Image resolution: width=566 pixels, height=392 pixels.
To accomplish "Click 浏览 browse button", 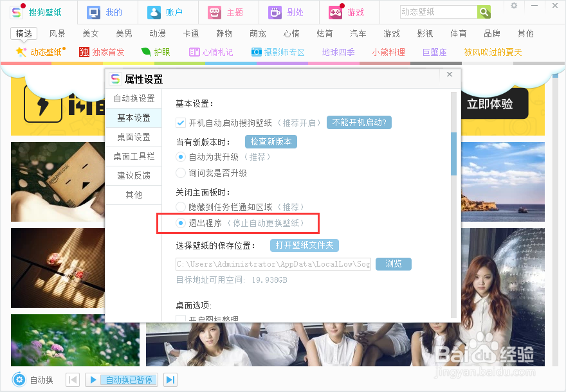I will 394,264.
